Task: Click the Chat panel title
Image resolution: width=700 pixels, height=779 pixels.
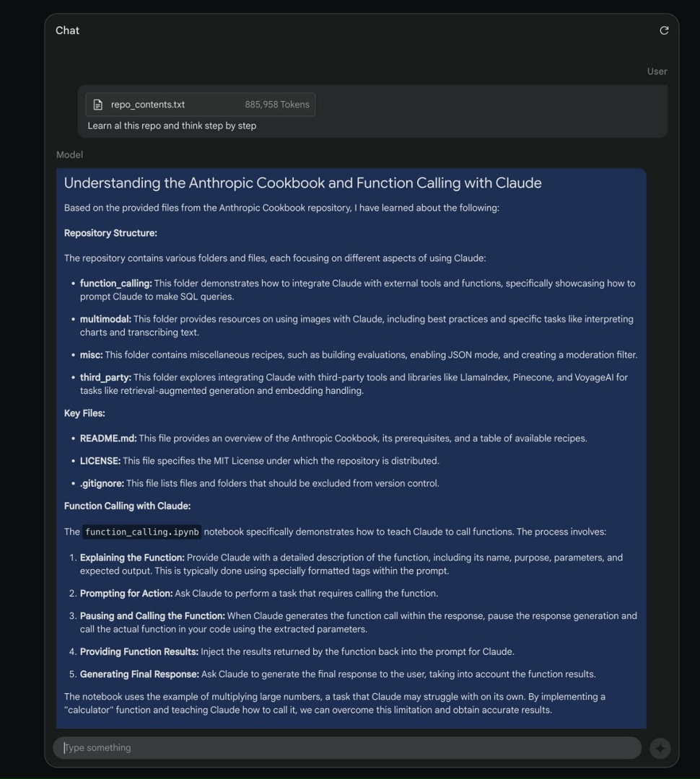Action: click(67, 30)
